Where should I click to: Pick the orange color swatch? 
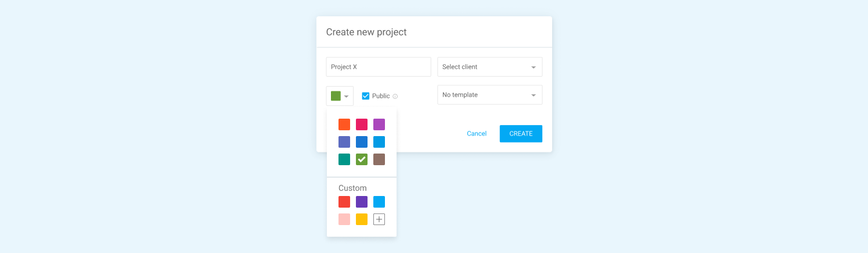click(344, 124)
